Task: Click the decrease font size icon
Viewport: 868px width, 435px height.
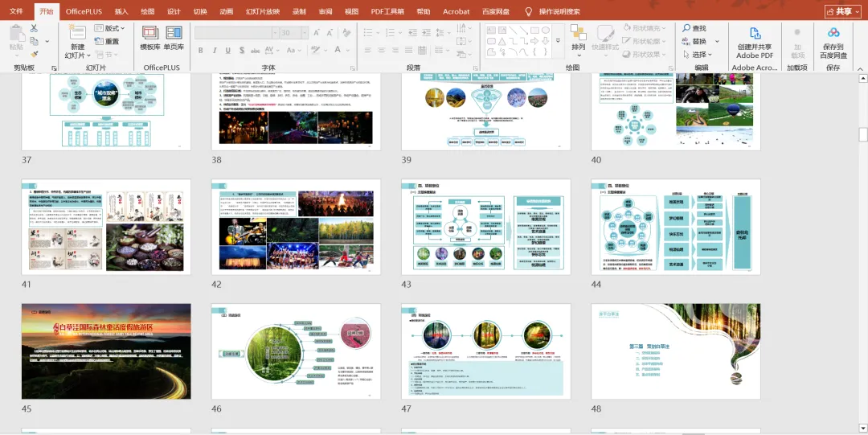Action: click(331, 33)
